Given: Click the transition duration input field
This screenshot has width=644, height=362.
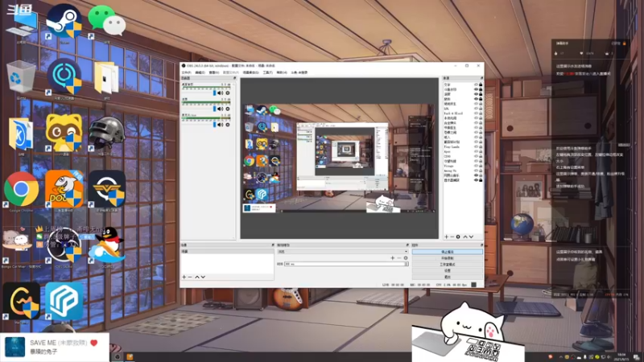Looking at the screenshot, I should click(x=345, y=264).
